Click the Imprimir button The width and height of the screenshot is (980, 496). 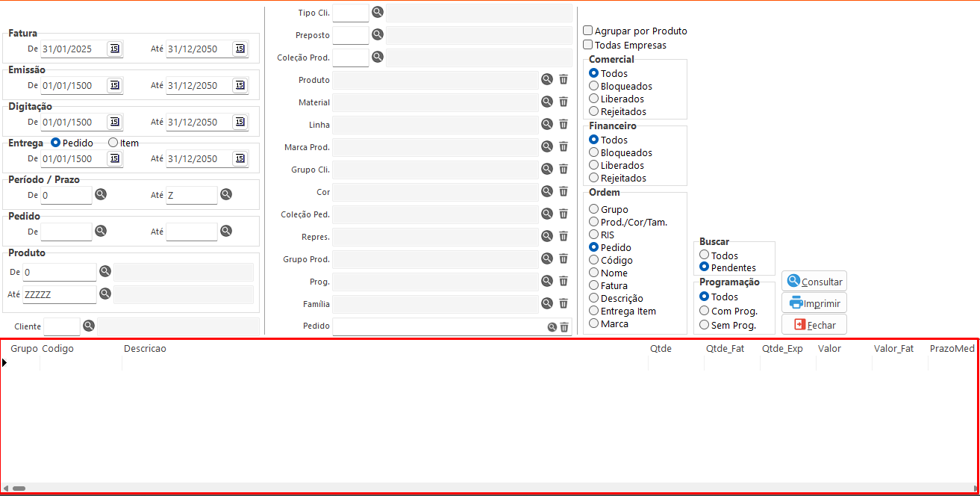coord(814,303)
